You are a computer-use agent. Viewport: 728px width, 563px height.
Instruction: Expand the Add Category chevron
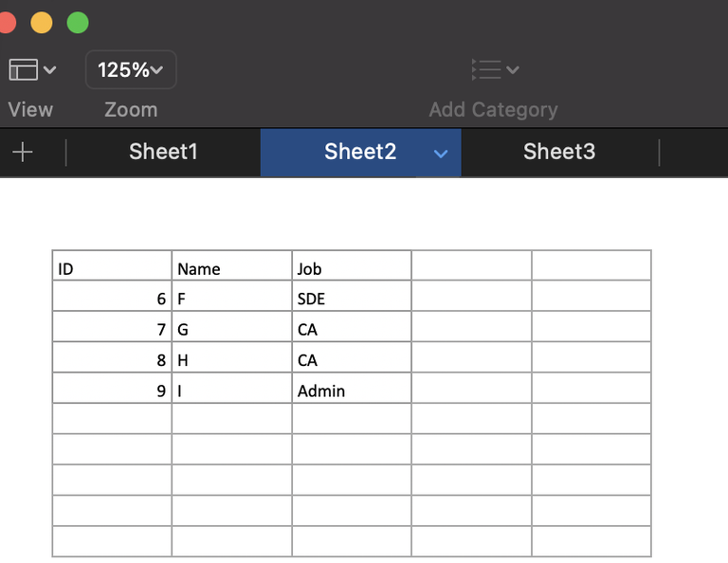click(513, 69)
